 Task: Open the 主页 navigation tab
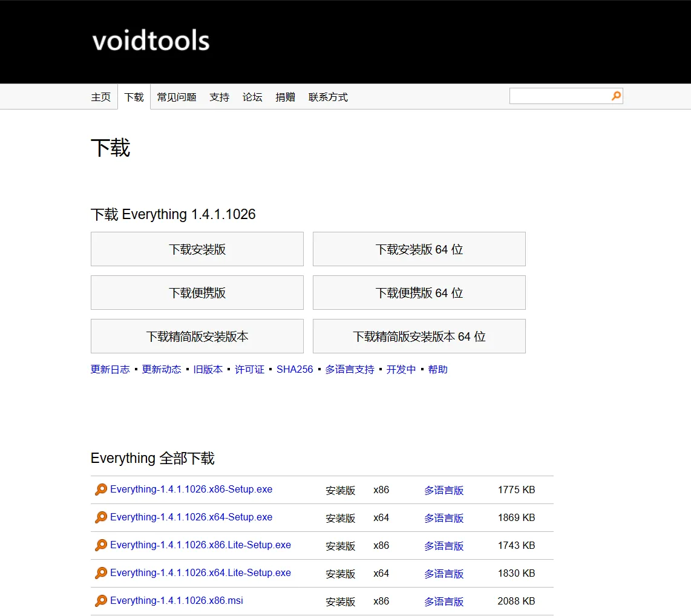click(x=101, y=97)
